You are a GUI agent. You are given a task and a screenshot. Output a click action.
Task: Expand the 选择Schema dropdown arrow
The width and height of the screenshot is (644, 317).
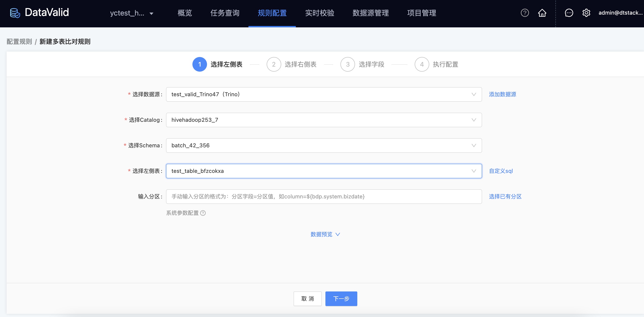(x=473, y=146)
